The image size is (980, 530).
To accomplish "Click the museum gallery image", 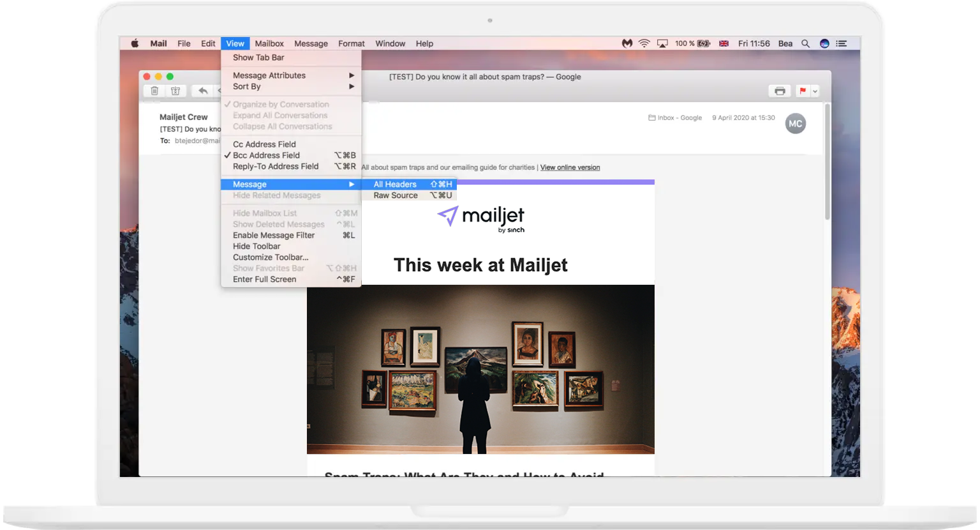I will pyautogui.click(x=480, y=369).
